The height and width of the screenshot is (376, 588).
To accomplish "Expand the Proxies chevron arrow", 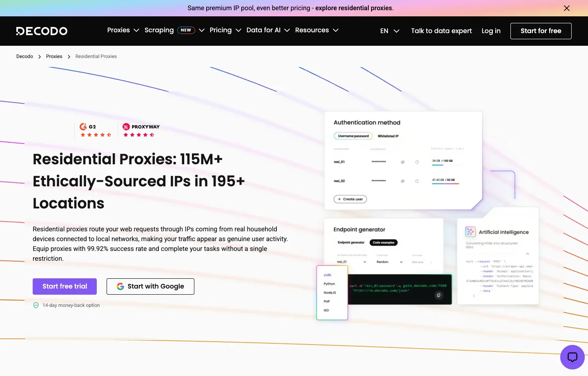I will [x=136, y=30].
